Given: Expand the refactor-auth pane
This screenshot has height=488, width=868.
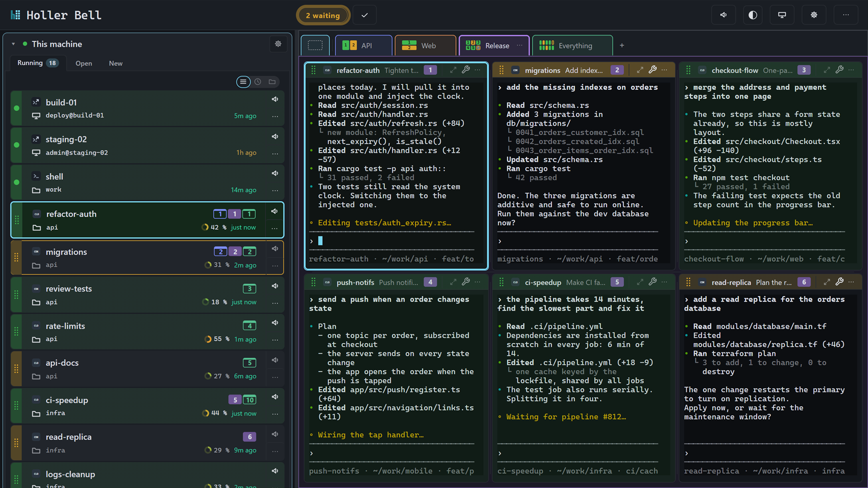Looking at the screenshot, I should [453, 70].
